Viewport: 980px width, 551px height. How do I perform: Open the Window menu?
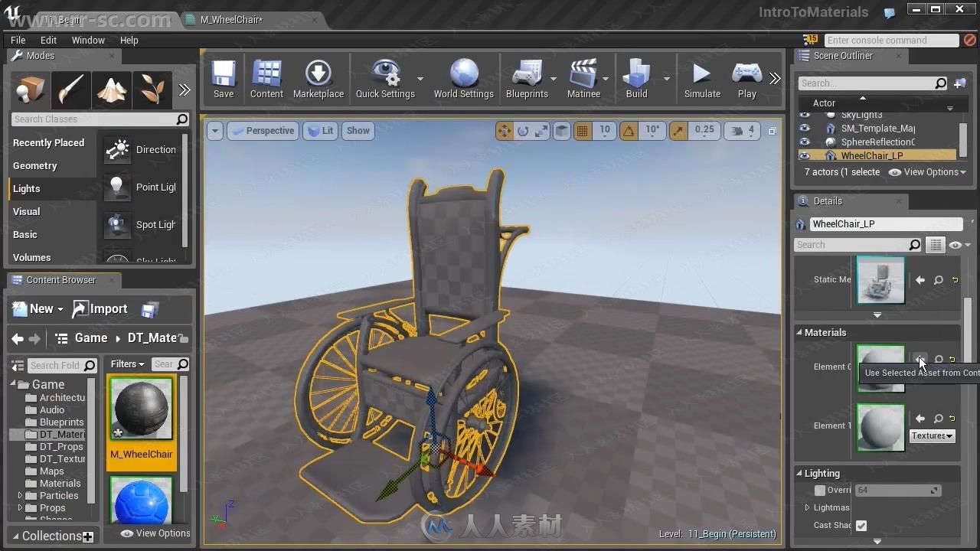pos(88,40)
